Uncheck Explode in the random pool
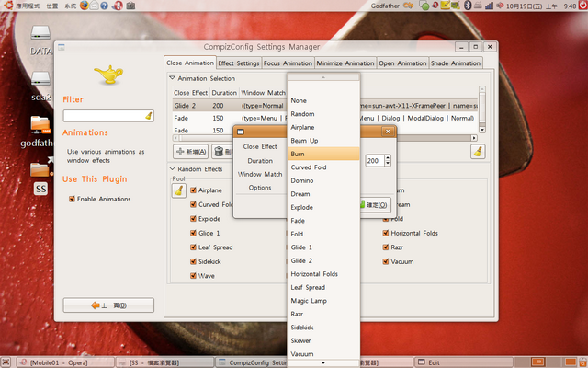Viewport: 588px width, 368px height. click(x=193, y=219)
